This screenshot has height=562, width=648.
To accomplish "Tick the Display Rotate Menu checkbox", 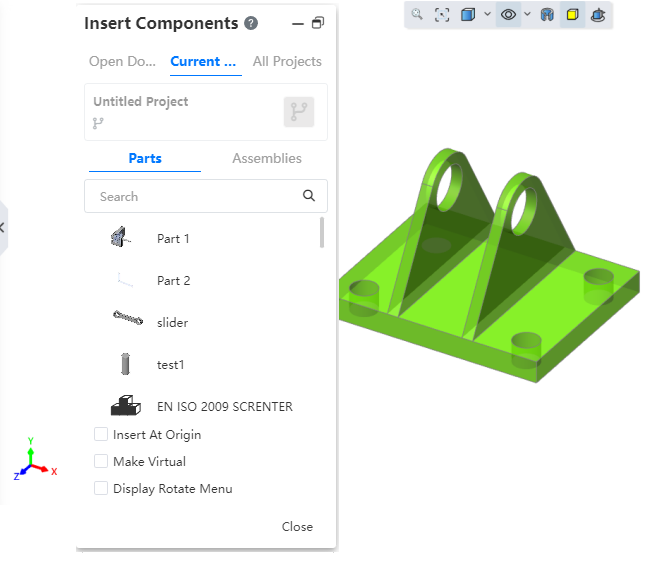I will (101, 488).
